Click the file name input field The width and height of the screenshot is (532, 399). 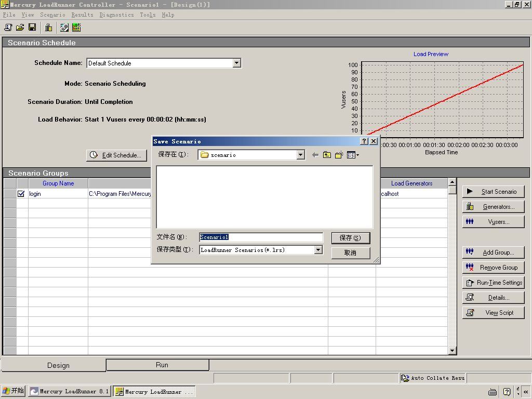click(x=261, y=237)
